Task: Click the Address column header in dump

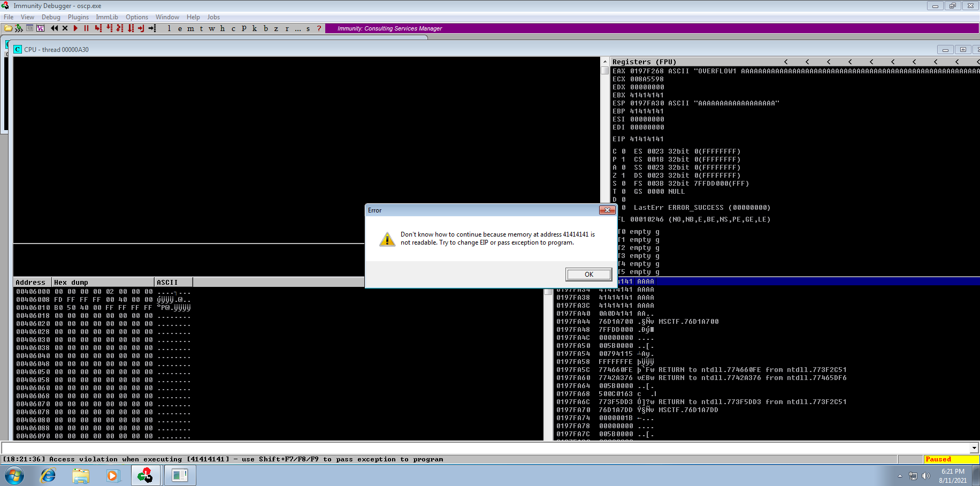Action: (x=32, y=282)
